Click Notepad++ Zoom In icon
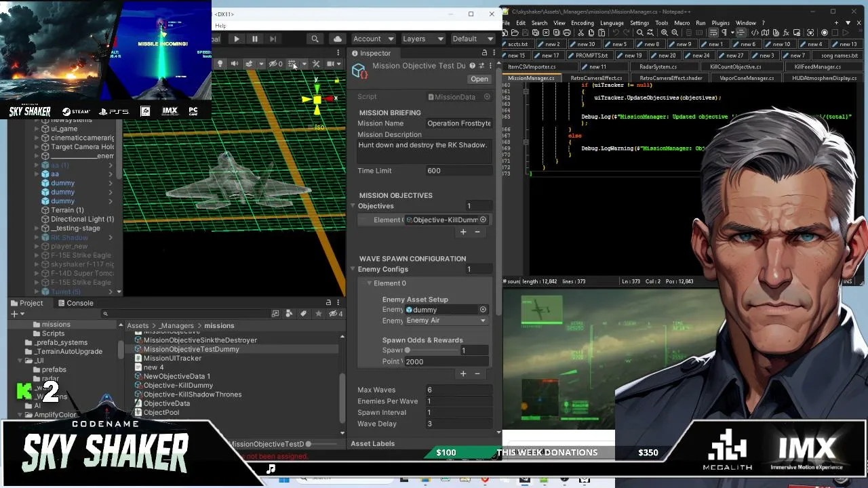868x488 pixels. coord(665,33)
